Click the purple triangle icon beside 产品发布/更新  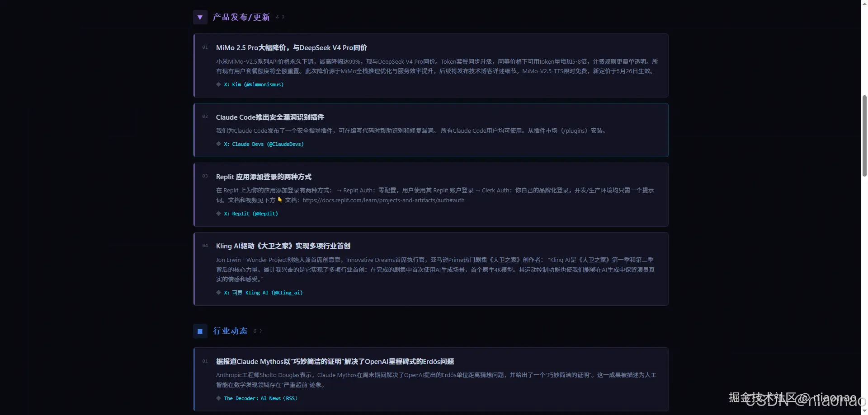point(200,18)
